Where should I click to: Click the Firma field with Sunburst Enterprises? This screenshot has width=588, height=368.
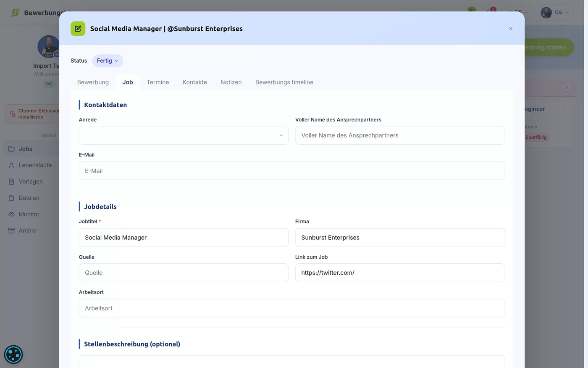400,238
